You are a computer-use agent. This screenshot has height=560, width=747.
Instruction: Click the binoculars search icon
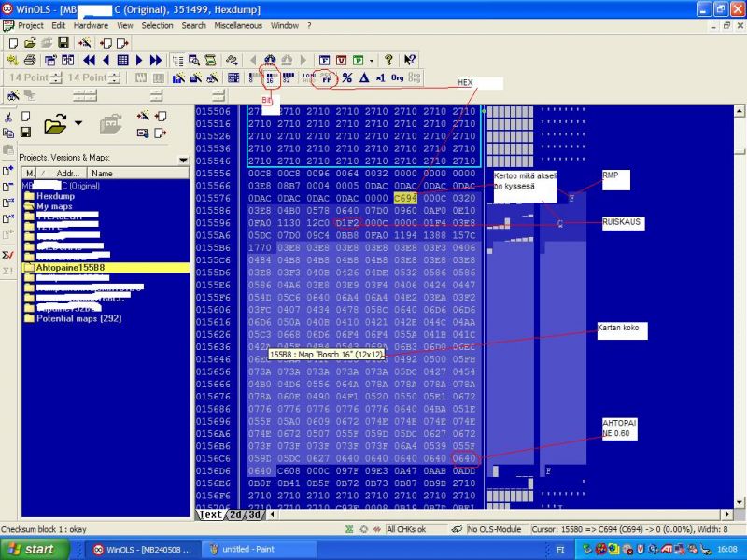click(x=270, y=60)
